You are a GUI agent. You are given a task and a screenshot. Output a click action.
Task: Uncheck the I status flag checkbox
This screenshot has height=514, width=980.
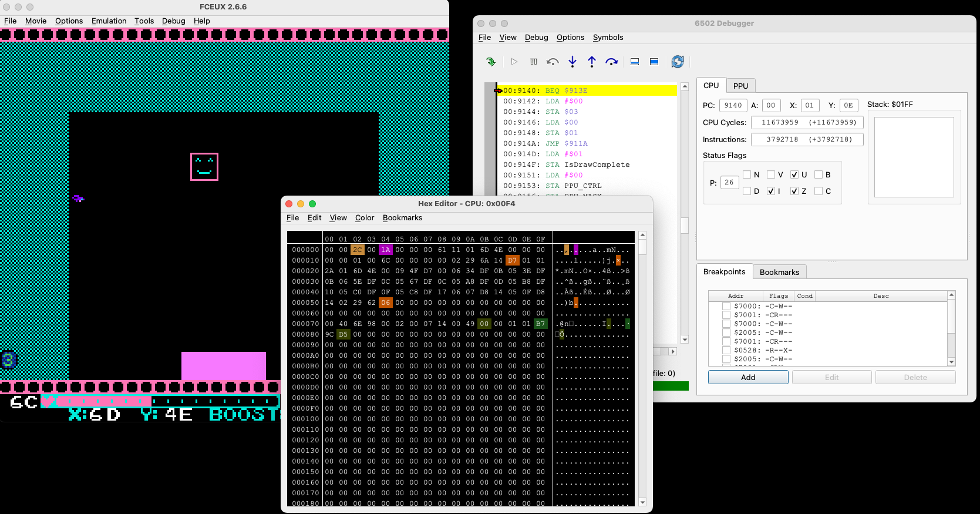coord(771,191)
